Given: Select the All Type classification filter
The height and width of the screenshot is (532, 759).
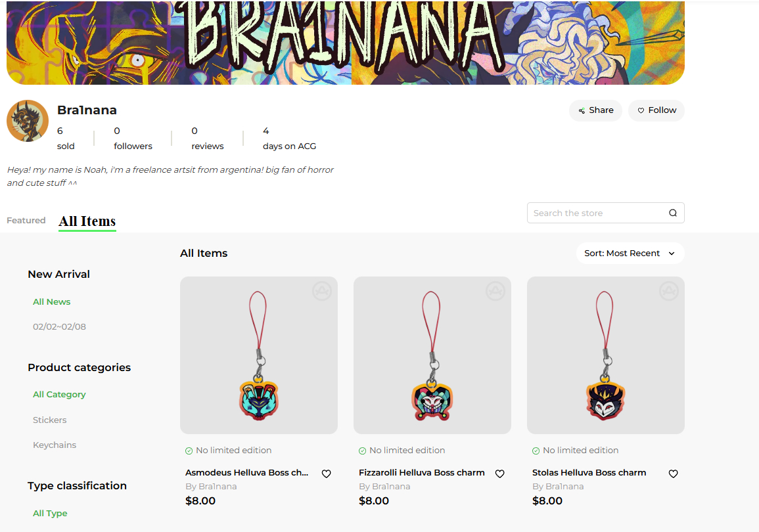Looking at the screenshot, I should coord(50,513).
